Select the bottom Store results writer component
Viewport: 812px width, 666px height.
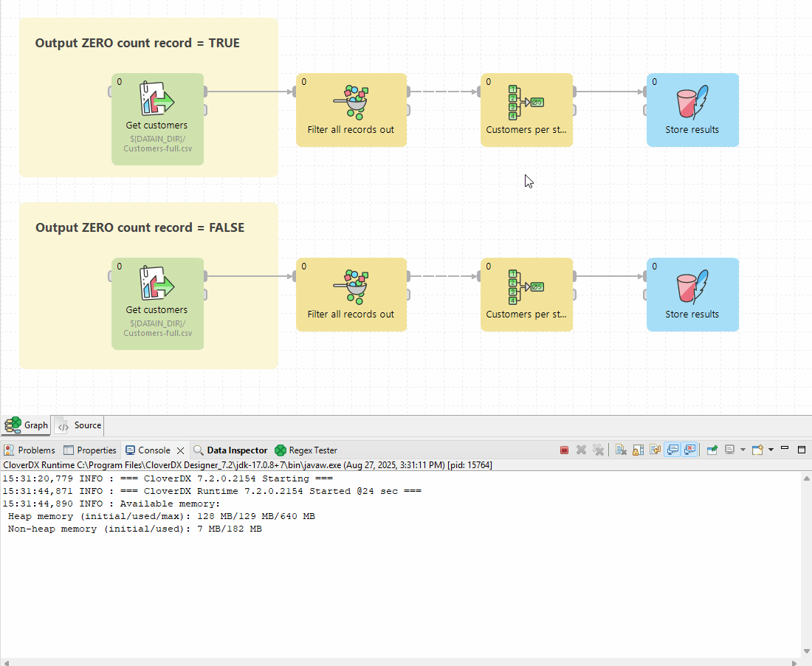692,294
